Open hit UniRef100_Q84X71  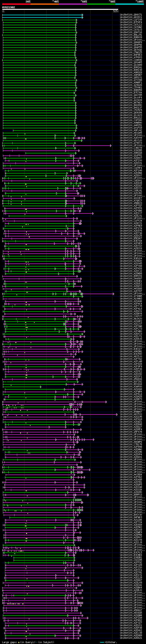click(x=131, y=15)
